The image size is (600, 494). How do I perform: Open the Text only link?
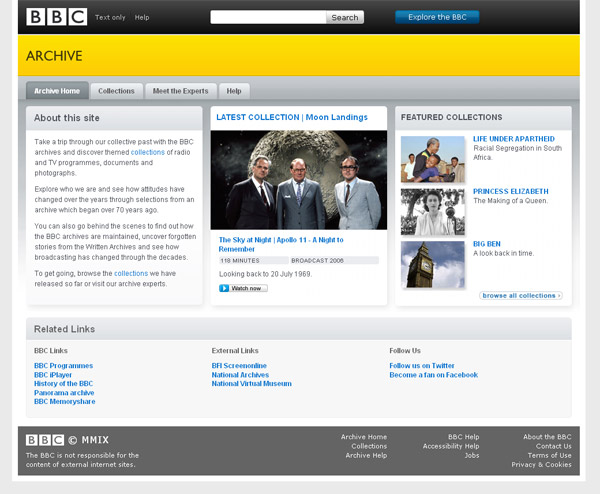point(110,17)
